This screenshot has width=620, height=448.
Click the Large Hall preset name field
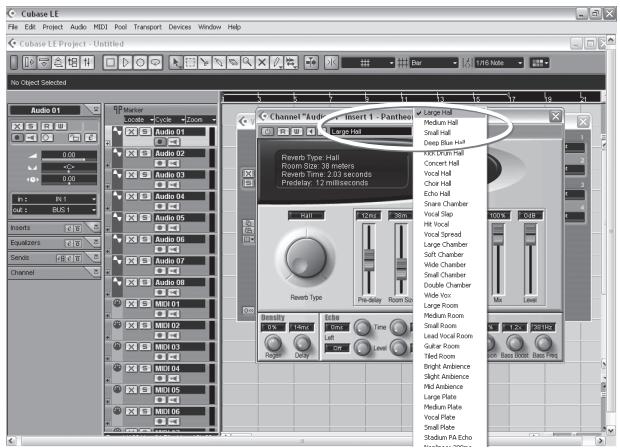click(370, 132)
